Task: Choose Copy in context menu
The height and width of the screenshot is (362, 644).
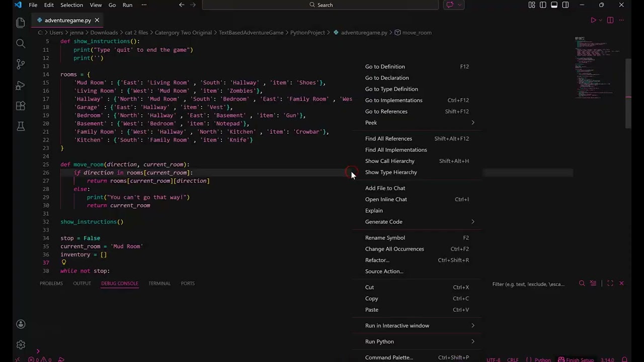Action: click(x=417, y=299)
